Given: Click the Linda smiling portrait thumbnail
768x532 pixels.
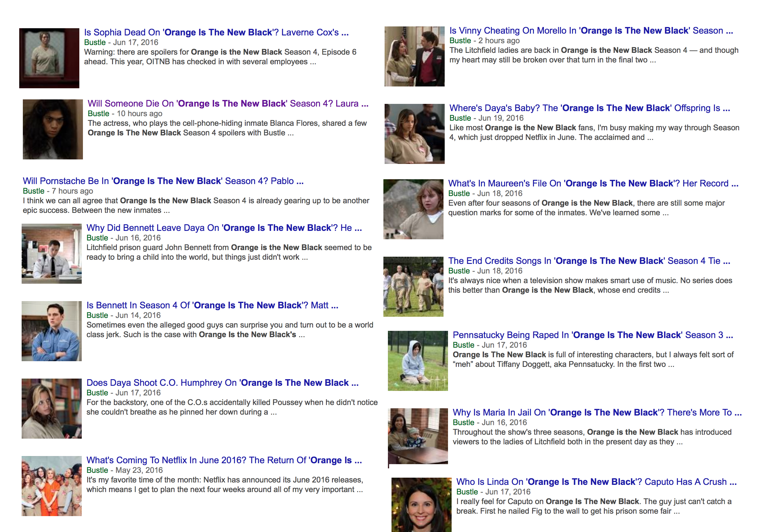Looking at the screenshot, I should (421, 505).
